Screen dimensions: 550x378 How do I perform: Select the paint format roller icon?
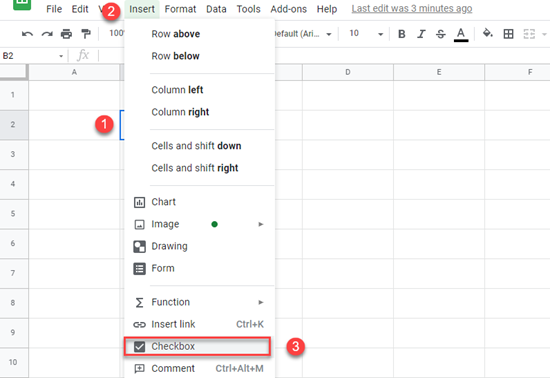[x=86, y=34]
